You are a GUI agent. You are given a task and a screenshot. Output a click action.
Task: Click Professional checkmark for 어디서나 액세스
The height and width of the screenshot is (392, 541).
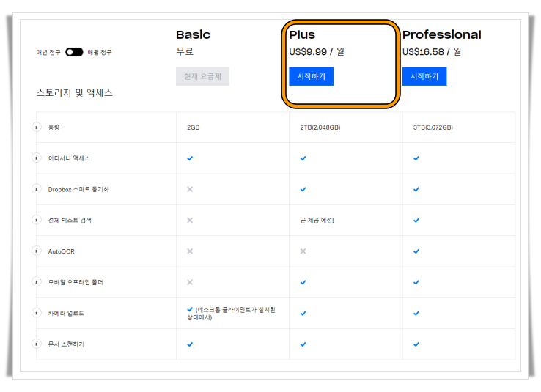pyautogui.click(x=416, y=158)
